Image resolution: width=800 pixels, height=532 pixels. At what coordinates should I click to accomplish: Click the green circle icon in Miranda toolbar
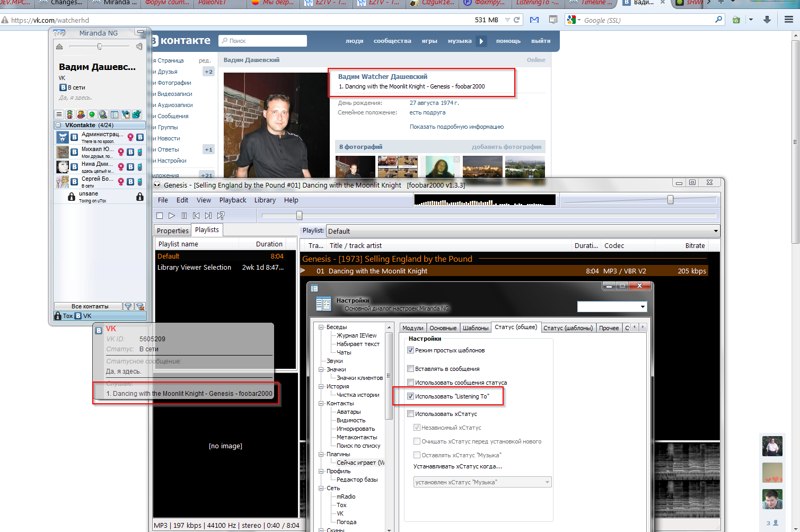(92, 114)
